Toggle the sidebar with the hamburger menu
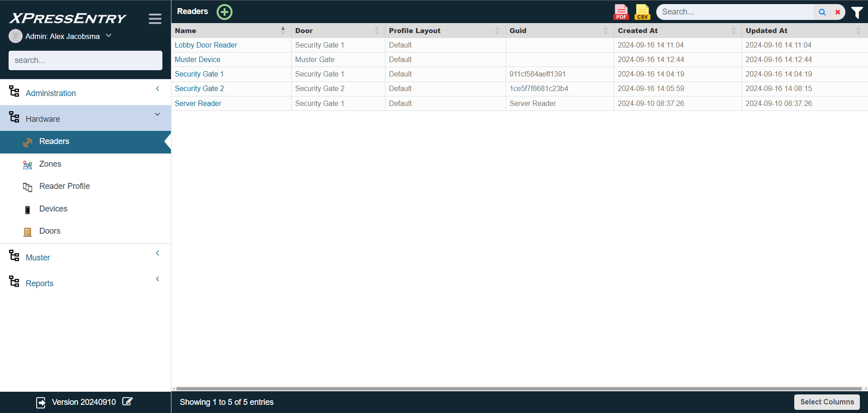Image resolution: width=868 pixels, height=413 pixels. 155,19
